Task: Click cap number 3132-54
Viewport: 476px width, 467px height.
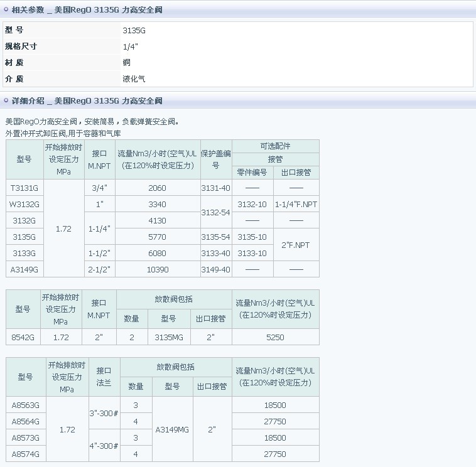Action: pyautogui.click(x=216, y=212)
